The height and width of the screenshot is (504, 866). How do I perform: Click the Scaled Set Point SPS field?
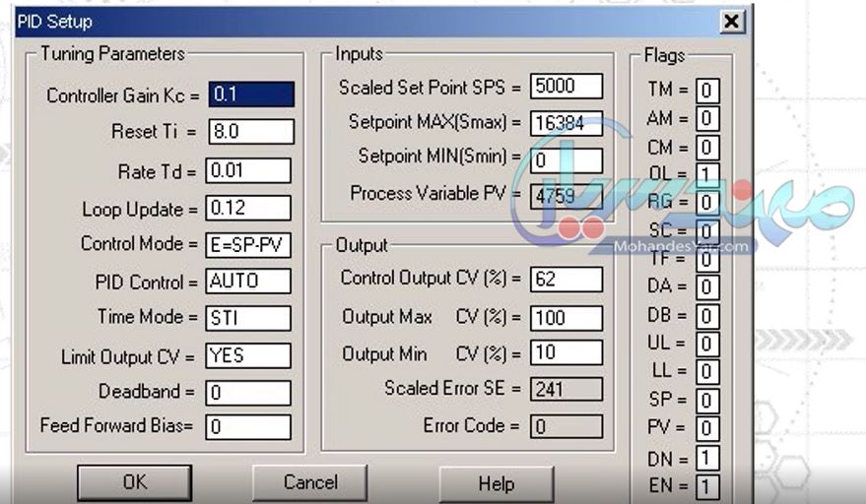coord(566,86)
